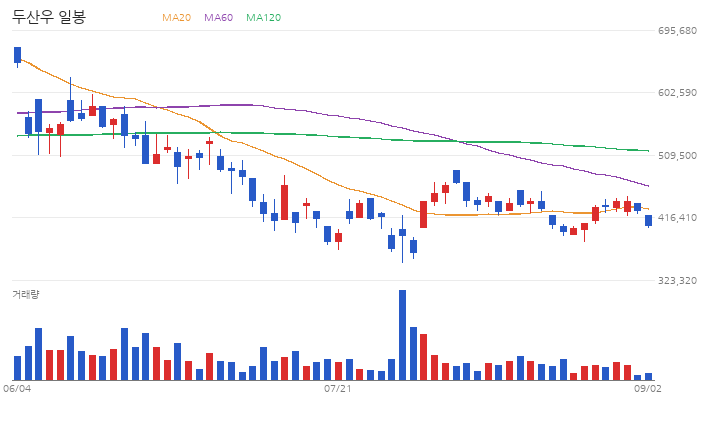The height and width of the screenshot is (440, 720).
Task: Click the tallest blue volume bar
Action: [x=402, y=335]
